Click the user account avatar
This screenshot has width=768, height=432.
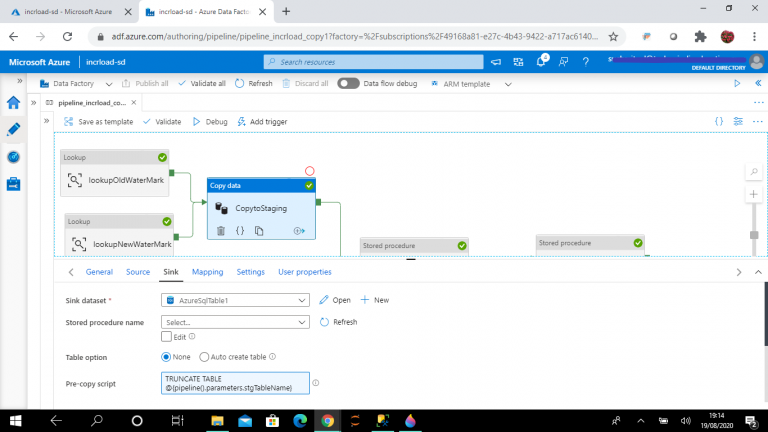click(757, 62)
